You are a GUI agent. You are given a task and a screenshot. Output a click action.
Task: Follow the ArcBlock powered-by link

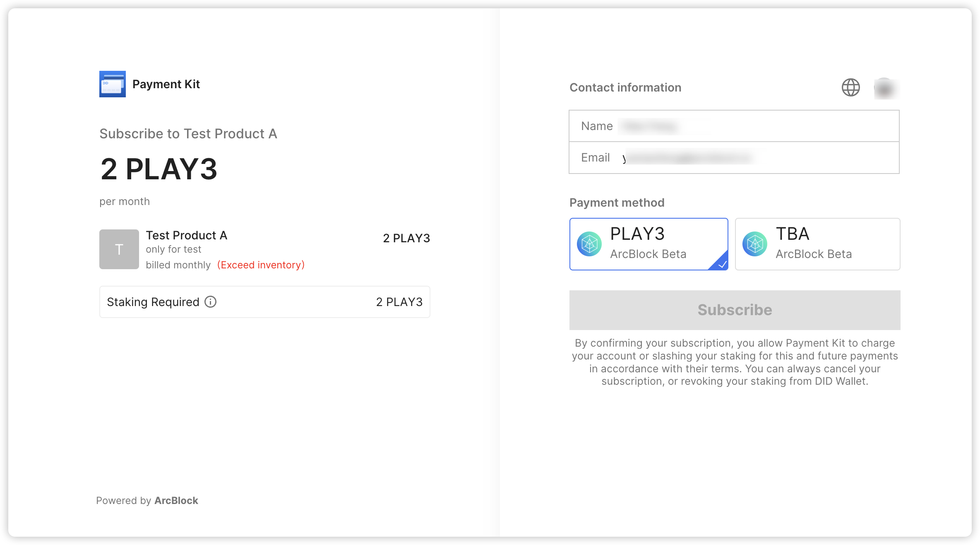(x=176, y=501)
